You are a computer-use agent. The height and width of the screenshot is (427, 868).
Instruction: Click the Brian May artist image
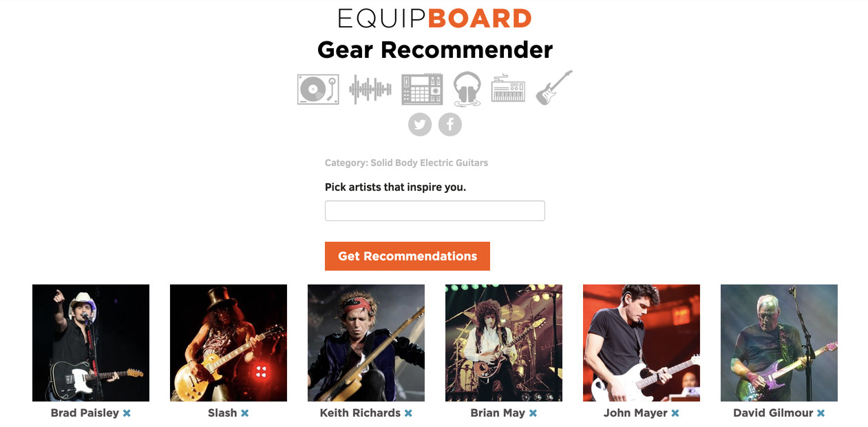[x=504, y=343]
